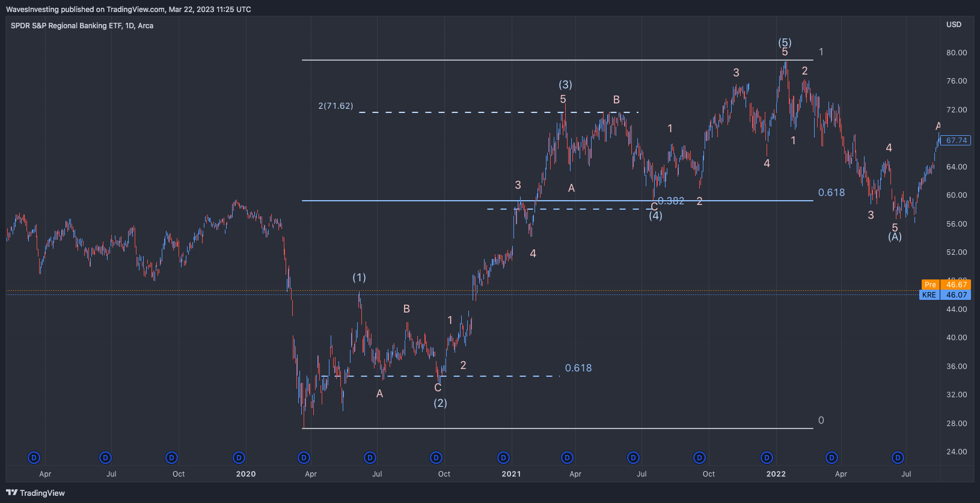
Task: Select the wave (5) label at the top
Action: [x=785, y=43]
